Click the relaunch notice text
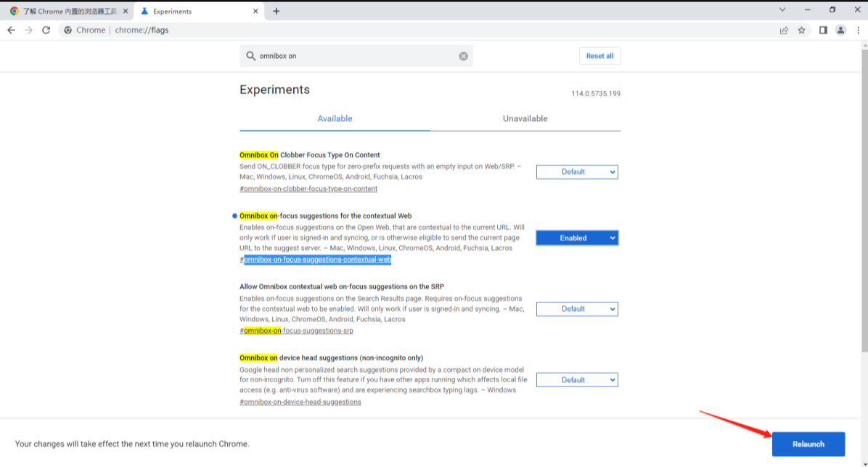 click(132, 444)
